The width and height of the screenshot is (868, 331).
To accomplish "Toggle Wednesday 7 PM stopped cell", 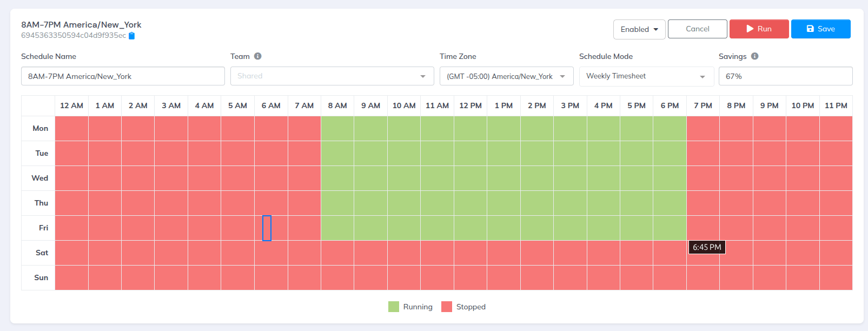I will tap(703, 178).
